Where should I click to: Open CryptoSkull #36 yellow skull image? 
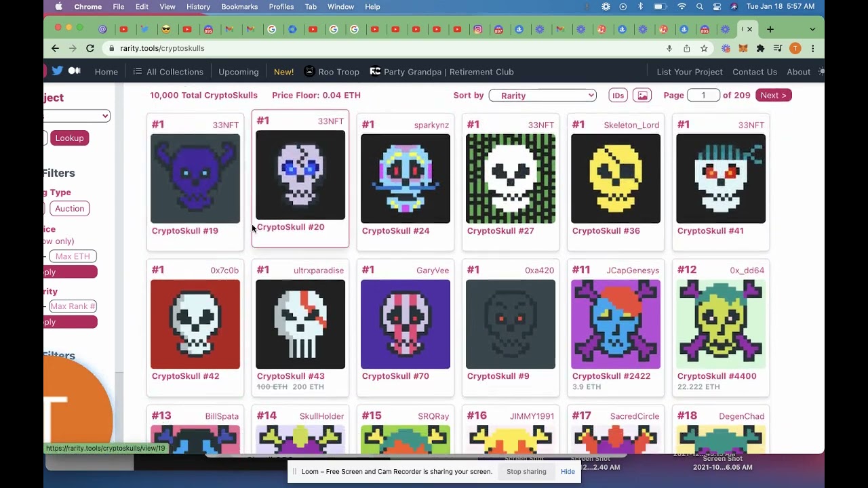616,179
